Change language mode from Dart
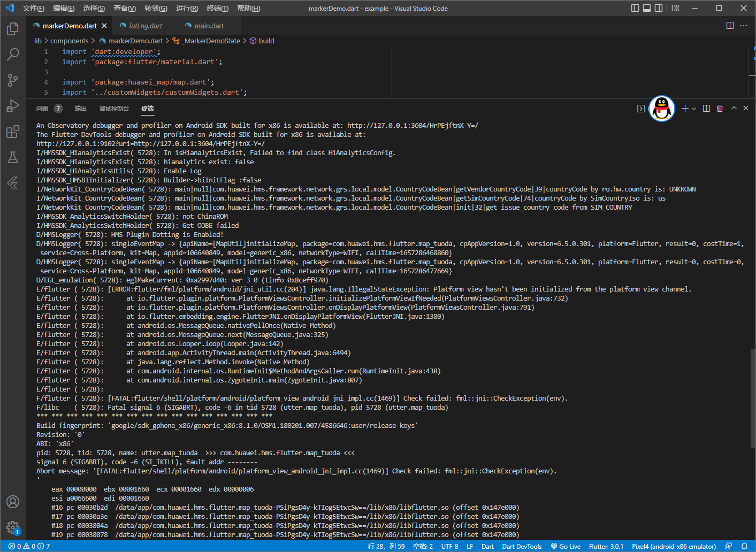Viewport: 756px width, 552px height. point(487,547)
